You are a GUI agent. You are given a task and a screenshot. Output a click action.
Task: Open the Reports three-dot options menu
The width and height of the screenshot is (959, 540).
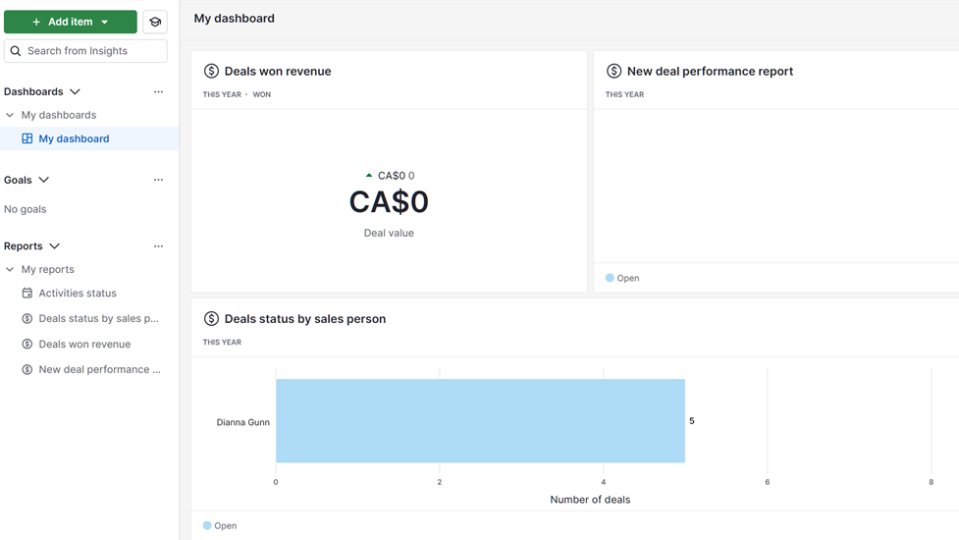point(158,246)
